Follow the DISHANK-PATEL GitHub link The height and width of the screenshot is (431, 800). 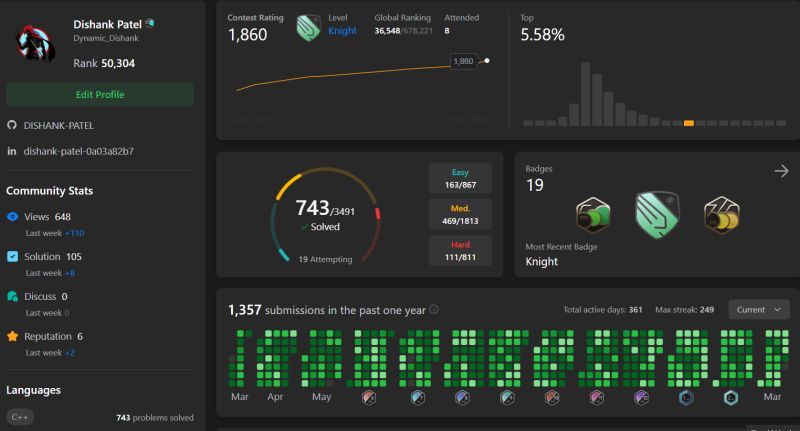tap(59, 125)
